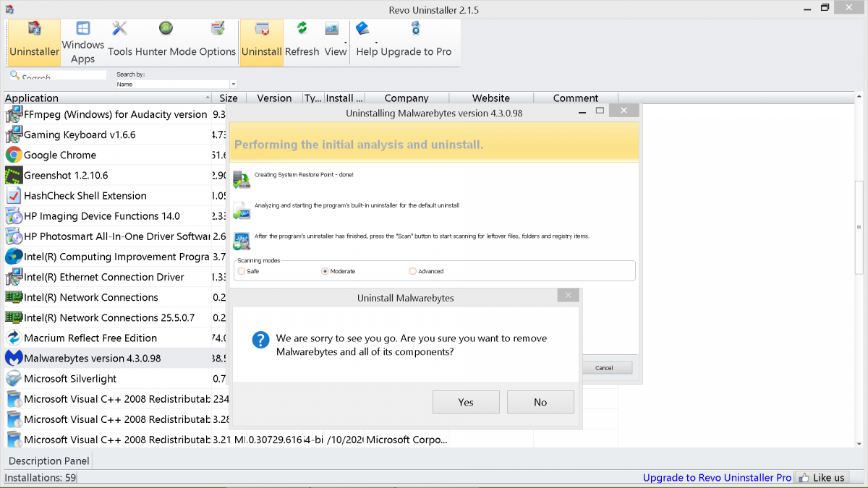
Task: Select the HP Photosmart All-In-One Driver icon
Action: pos(14,236)
